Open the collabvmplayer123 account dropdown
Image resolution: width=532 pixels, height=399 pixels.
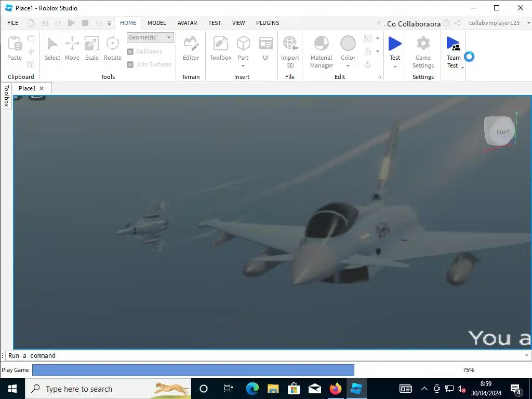pyautogui.click(x=528, y=23)
